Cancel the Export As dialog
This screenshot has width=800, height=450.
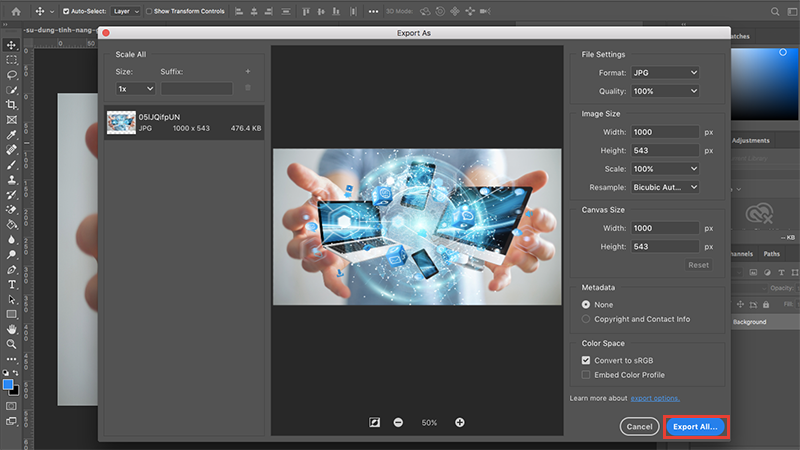point(639,427)
